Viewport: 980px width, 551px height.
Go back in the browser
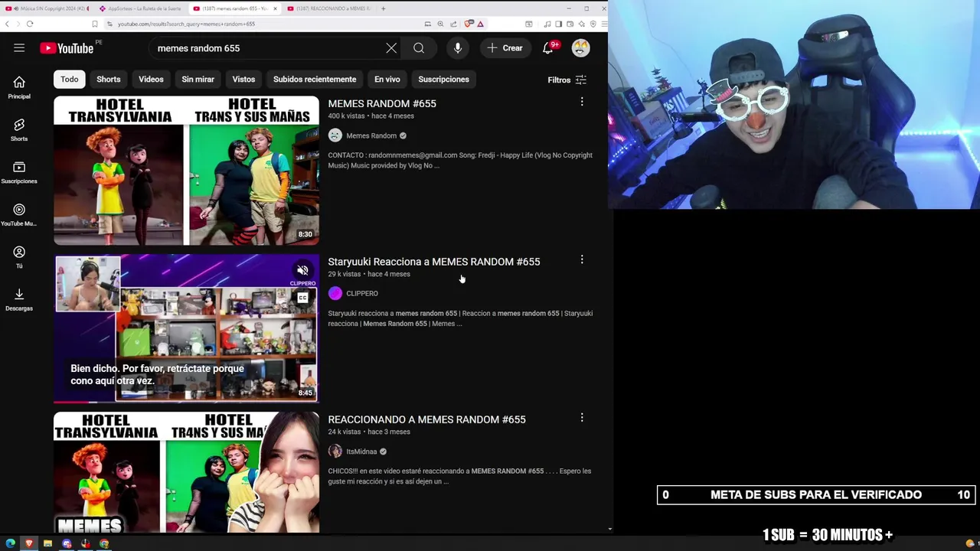[x=7, y=24]
